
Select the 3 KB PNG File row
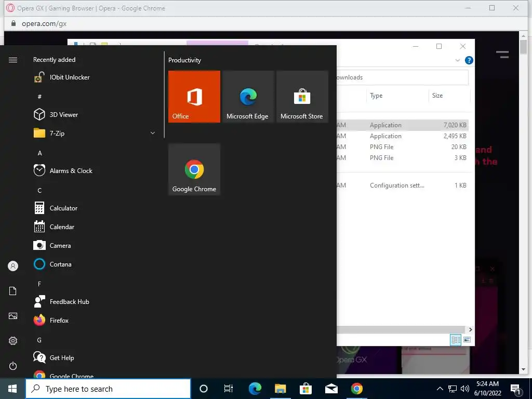point(403,158)
